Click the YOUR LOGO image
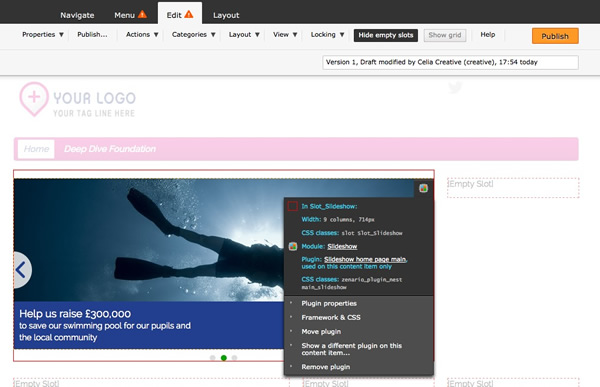The width and height of the screenshot is (600, 387). click(78, 100)
